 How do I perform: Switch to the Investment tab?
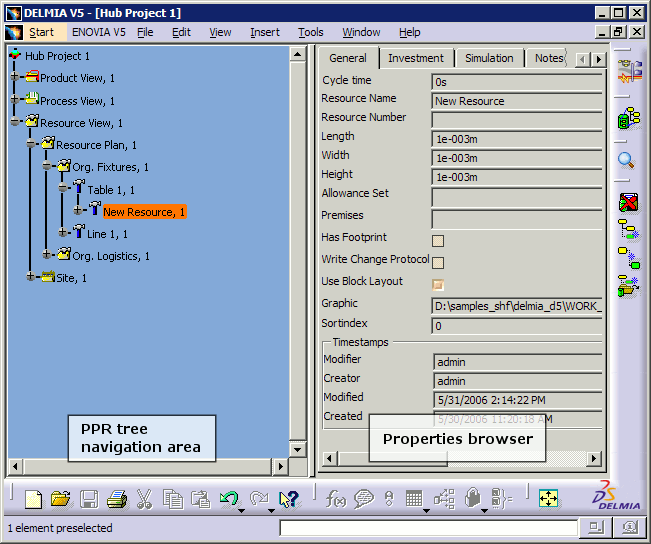pyautogui.click(x=416, y=58)
